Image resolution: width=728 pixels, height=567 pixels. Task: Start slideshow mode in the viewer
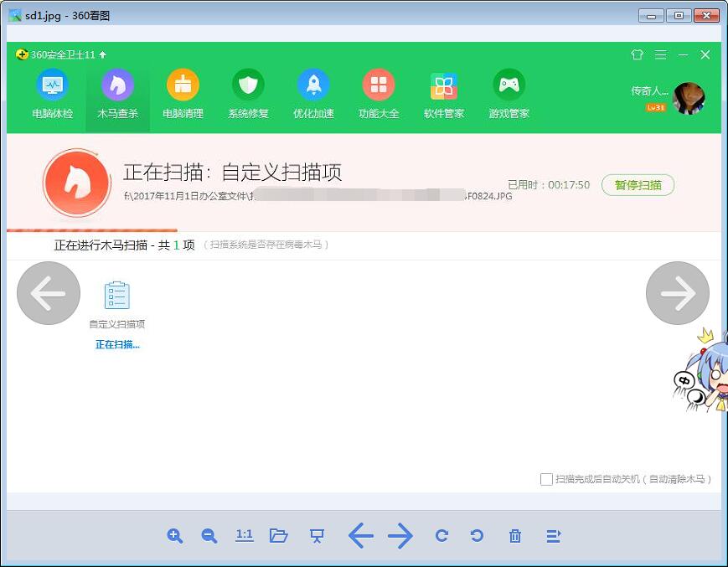[316, 536]
